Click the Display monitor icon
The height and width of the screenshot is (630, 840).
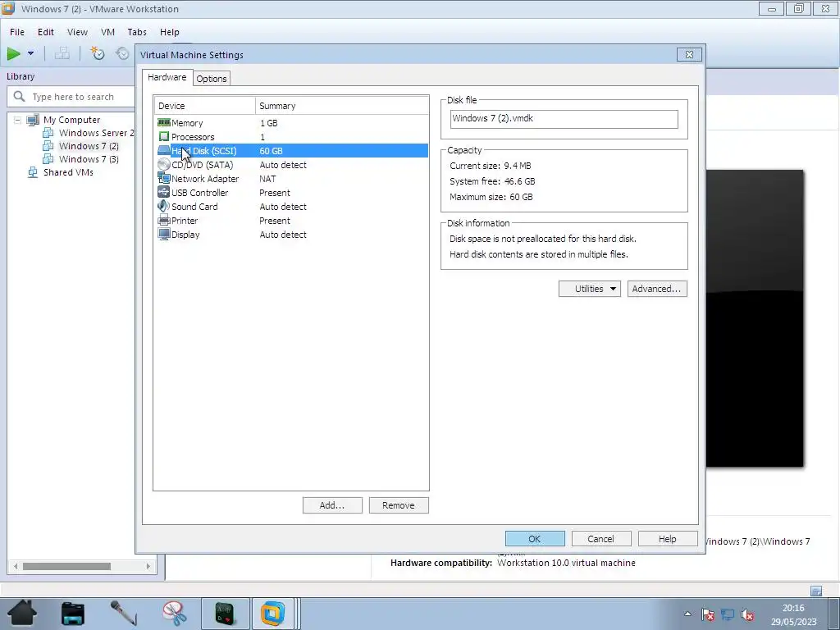(164, 234)
